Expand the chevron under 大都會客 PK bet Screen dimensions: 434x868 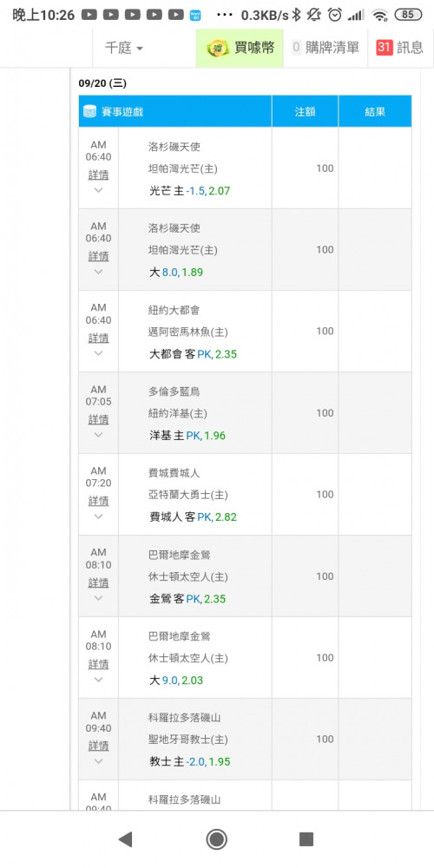[x=99, y=353]
